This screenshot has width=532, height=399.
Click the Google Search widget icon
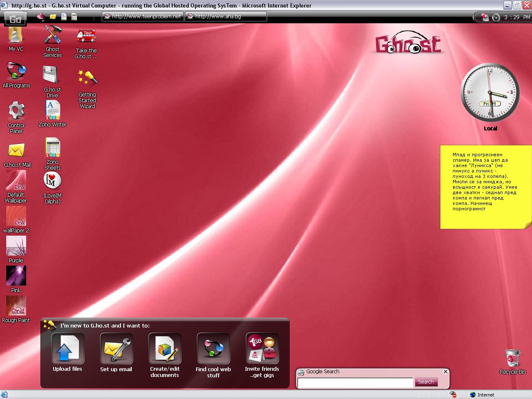300,372
